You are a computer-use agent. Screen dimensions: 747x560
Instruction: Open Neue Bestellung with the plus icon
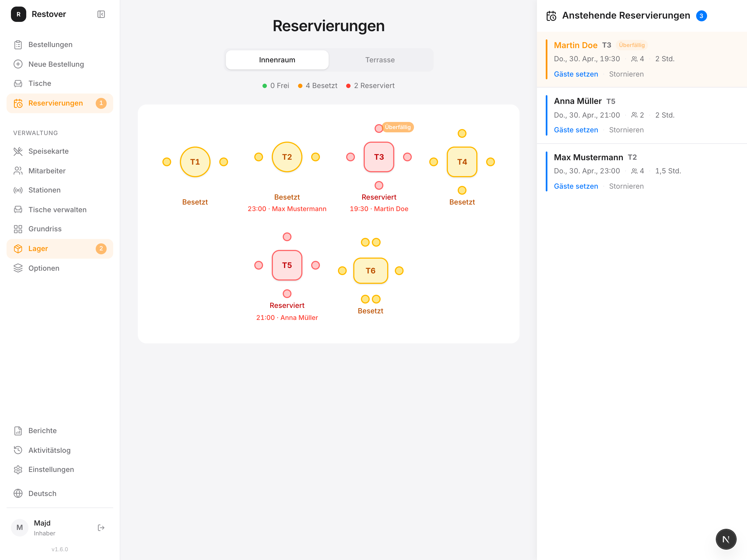pos(60,64)
